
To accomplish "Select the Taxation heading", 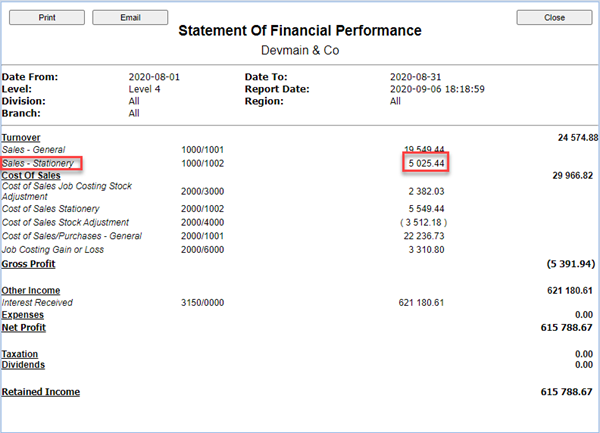I will 21,354.
